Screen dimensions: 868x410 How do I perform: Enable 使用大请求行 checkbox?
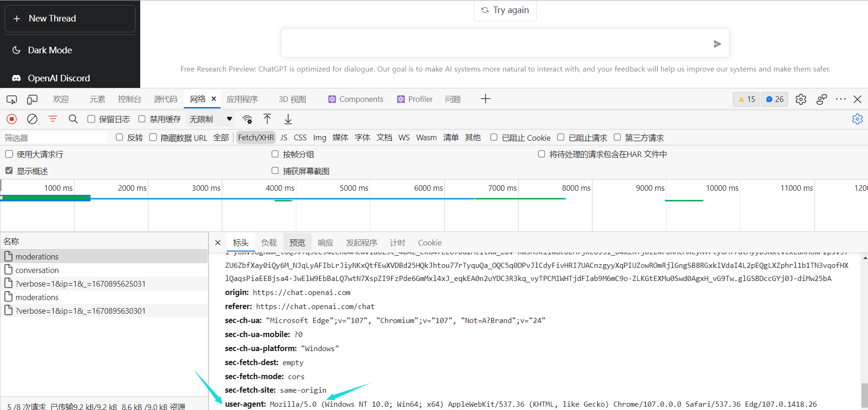pyautogui.click(x=9, y=154)
